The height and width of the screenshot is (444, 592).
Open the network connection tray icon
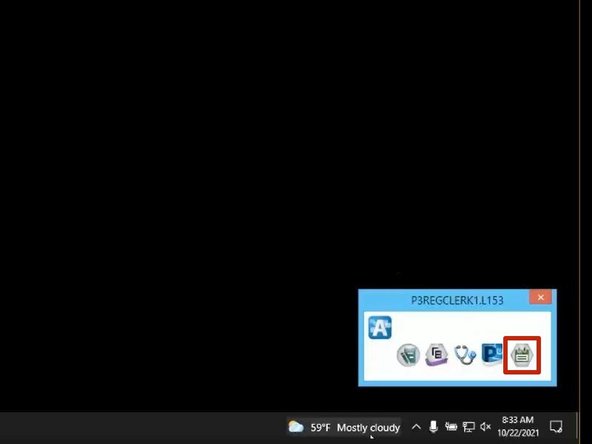tap(469, 427)
